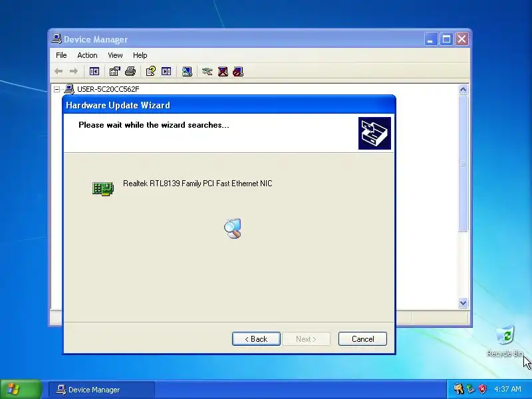Image resolution: width=532 pixels, height=399 pixels.
Task: Open the Action menu
Action: tap(87, 55)
